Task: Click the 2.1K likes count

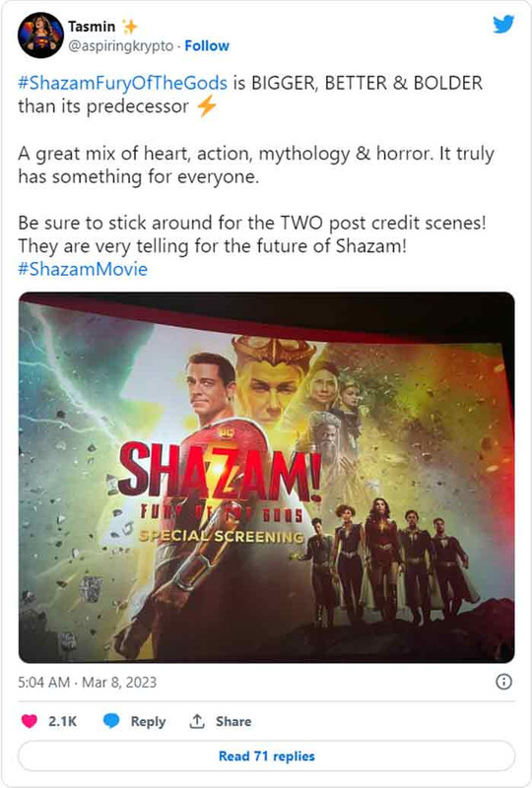Action: (62, 721)
